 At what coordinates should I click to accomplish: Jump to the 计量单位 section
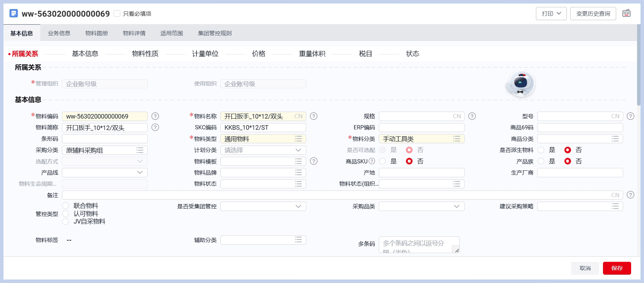tap(205, 54)
